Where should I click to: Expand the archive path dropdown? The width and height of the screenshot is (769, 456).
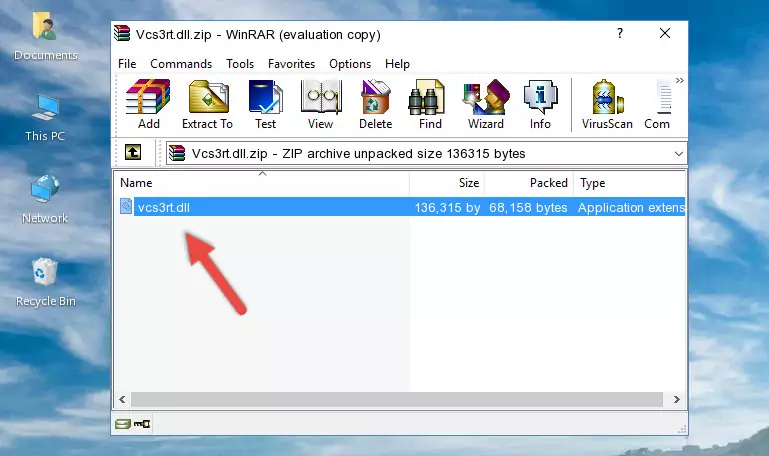(x=678, y=153)
